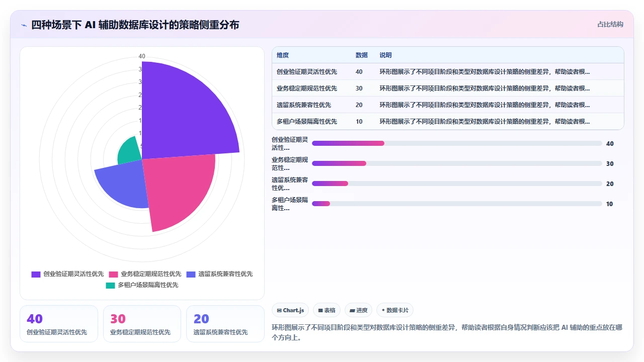Click the title icon beside 四种场景下 heading

coord(24,25)
